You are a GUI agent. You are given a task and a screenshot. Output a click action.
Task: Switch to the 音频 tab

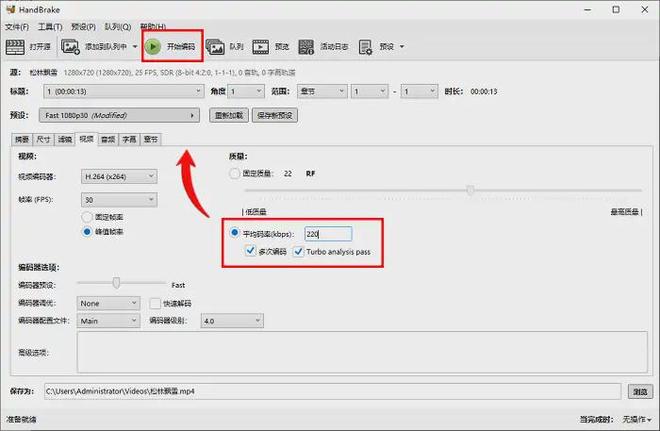click(x=108, y=139)
